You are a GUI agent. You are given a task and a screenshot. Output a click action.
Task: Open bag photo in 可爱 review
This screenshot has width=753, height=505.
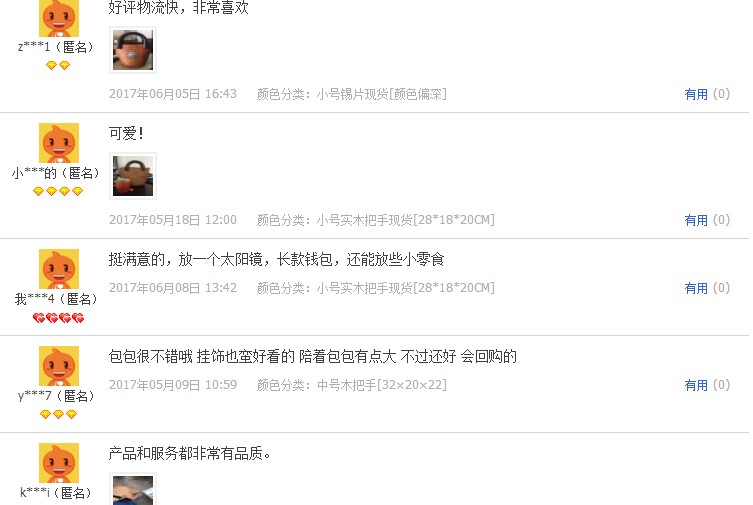(x=133, y=176)
